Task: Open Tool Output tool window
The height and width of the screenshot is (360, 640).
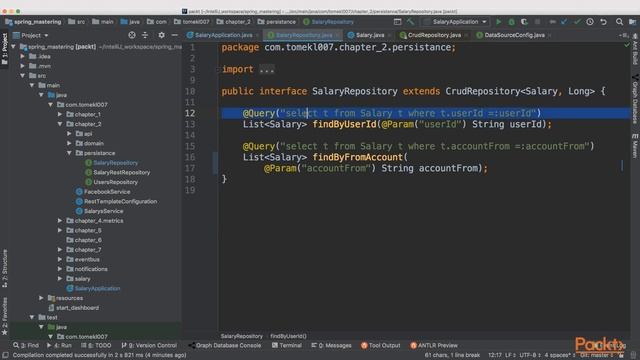Action: click(381, 345)
